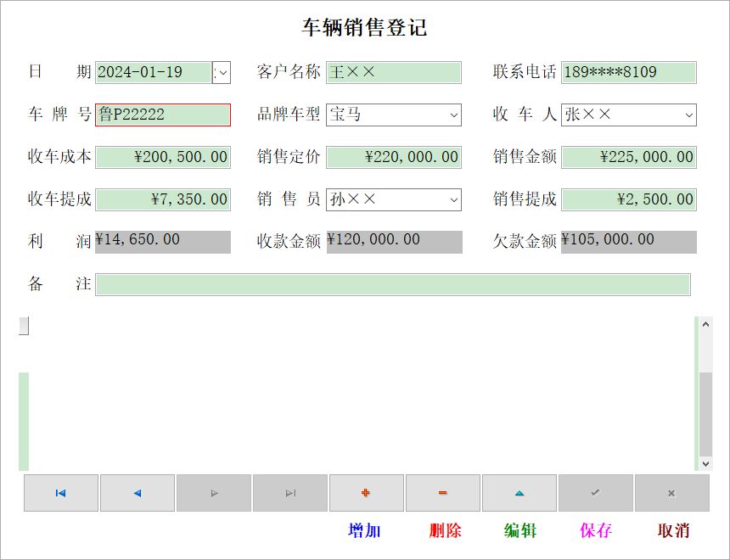Click the 销售提成 amount field
The height and width of the screenshot is (560, 730).
629,199
